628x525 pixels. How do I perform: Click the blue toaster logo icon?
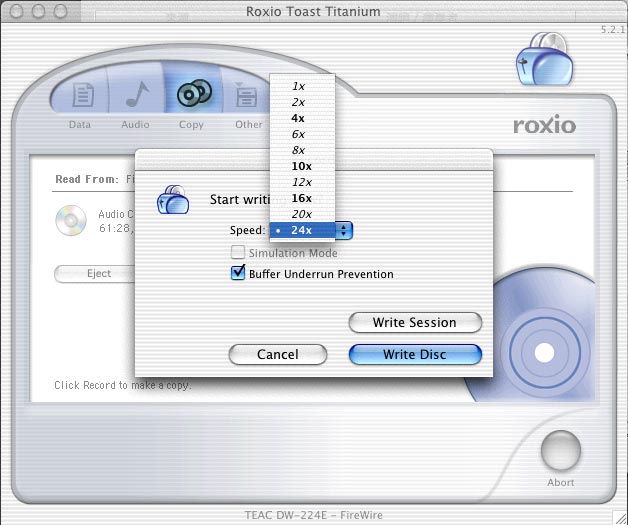[545, 59]
